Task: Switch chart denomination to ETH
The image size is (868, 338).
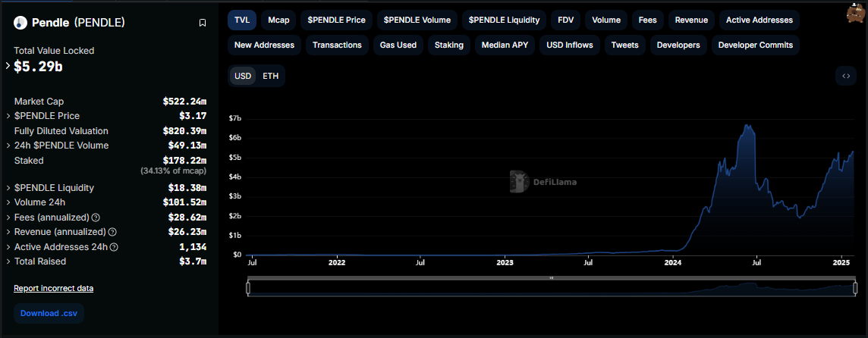Action: 271,77
